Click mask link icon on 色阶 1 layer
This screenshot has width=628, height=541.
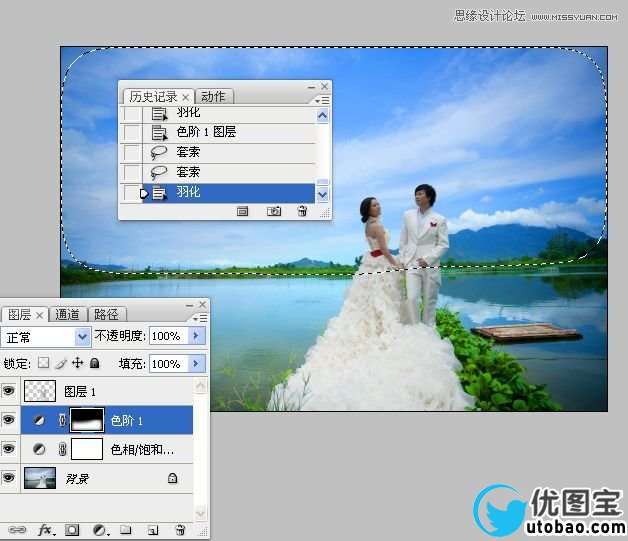tap(62, 420)
